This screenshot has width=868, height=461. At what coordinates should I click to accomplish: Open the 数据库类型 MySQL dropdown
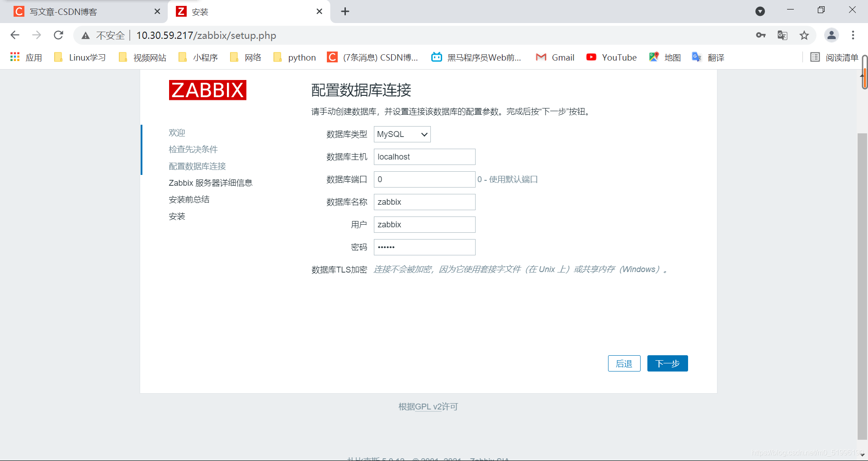tap(402, 134)
